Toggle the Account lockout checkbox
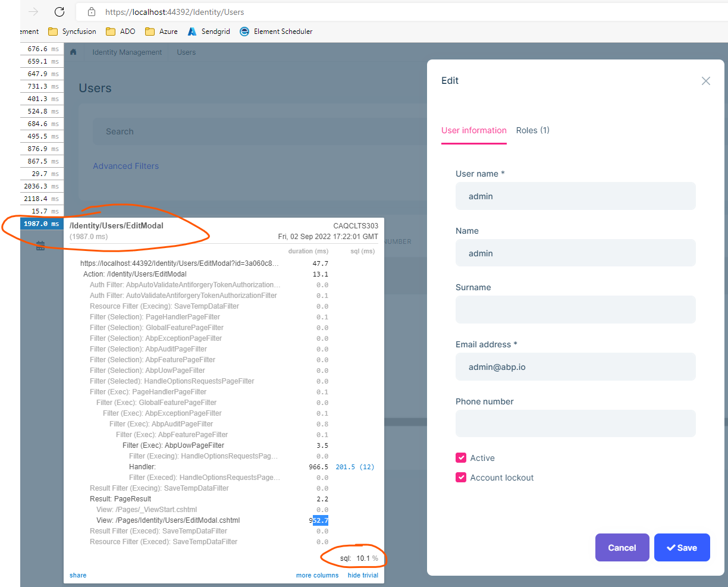This screenshot has width=728, height=587. [461, 478]
